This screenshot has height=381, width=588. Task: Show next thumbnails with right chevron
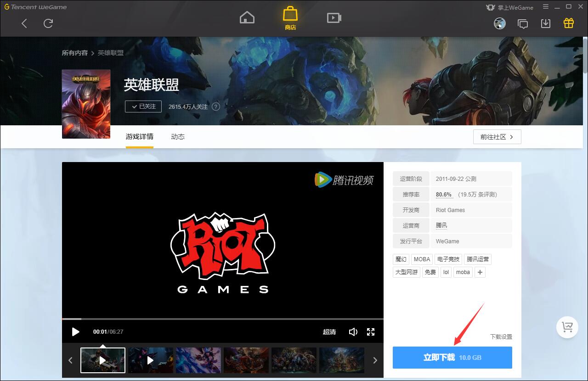375,360
